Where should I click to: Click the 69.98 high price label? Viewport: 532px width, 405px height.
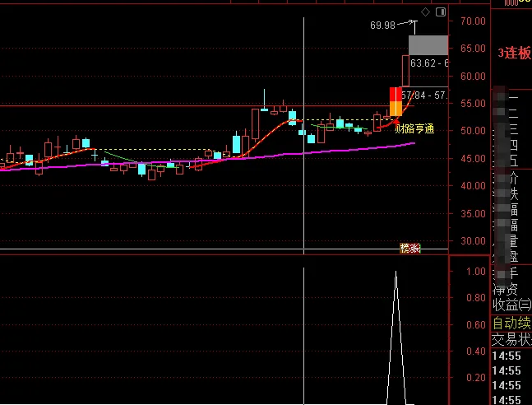(382, 26)
